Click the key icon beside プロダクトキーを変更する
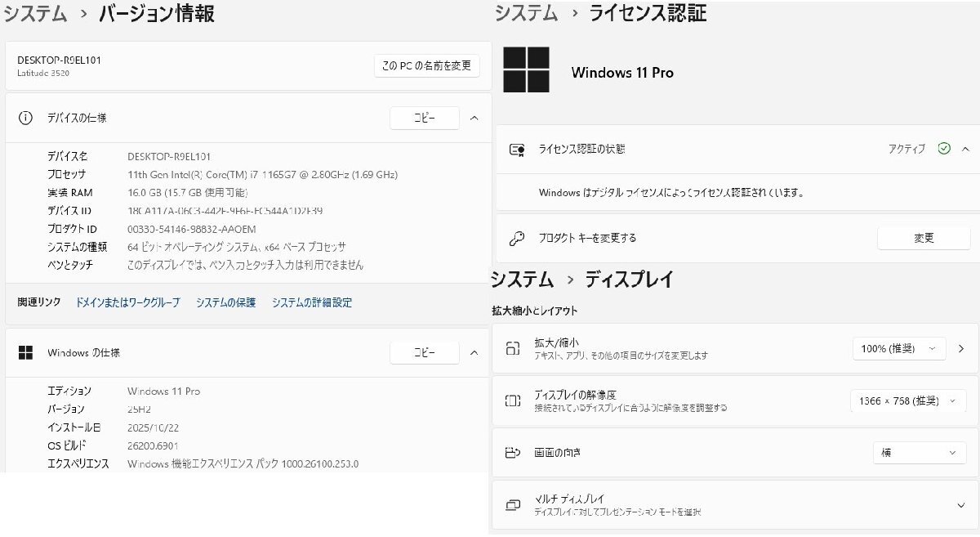 [517, 236]
